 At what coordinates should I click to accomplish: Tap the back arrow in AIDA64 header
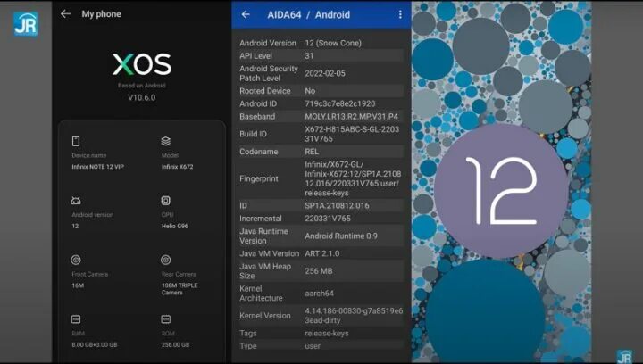point(246,15)
